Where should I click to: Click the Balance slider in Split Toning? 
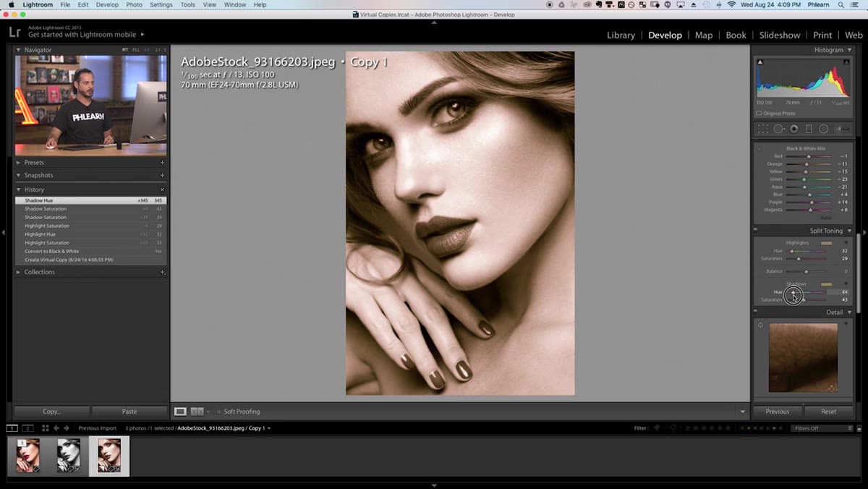[806, 271]
